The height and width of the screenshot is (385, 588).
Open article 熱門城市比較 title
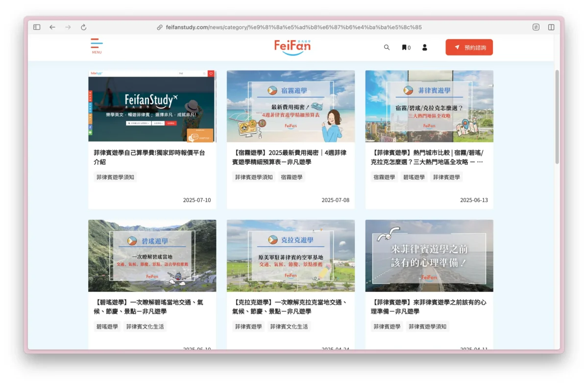(427, 157)
